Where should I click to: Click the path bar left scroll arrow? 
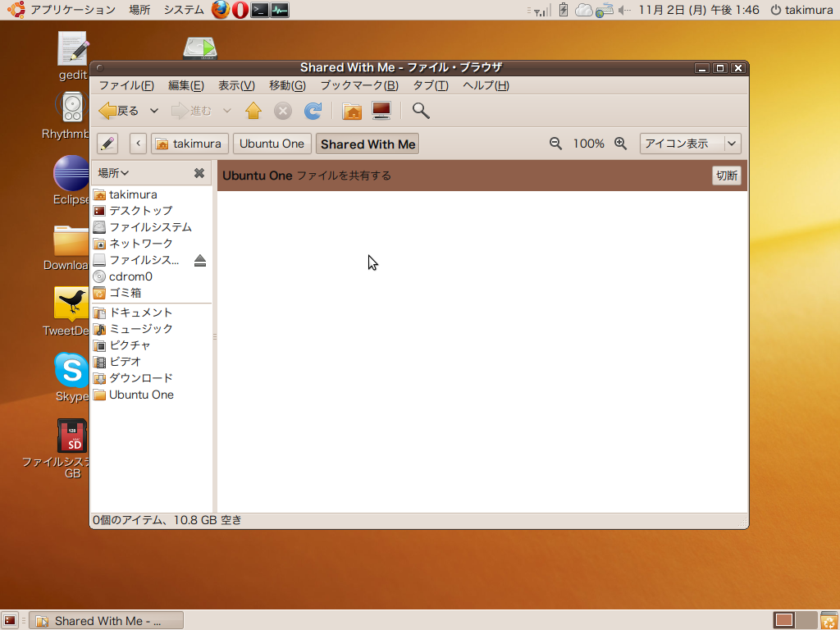(x=138, y=144)
